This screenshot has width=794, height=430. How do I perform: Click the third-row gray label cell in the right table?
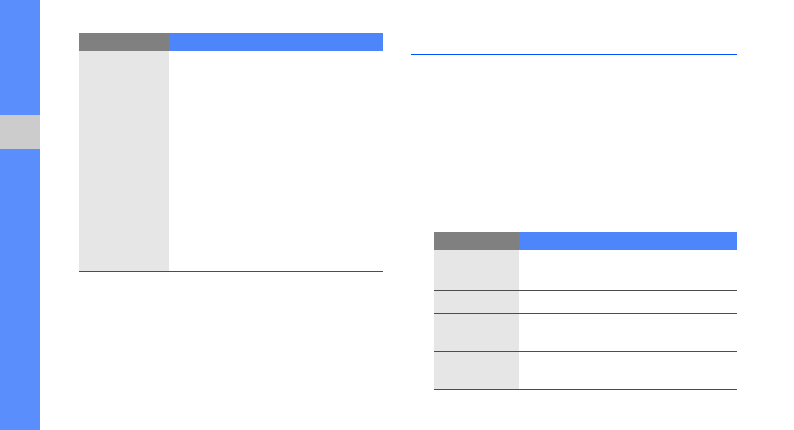(476, 332)
